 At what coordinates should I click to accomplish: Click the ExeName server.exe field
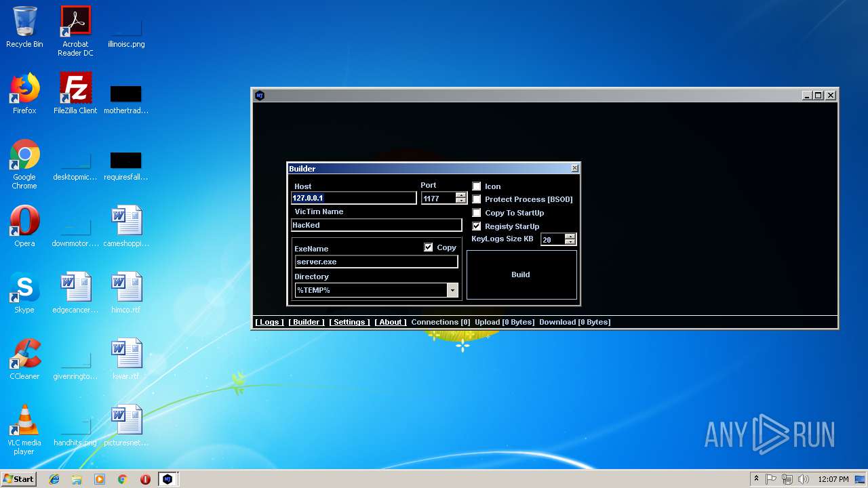[376, 262]
